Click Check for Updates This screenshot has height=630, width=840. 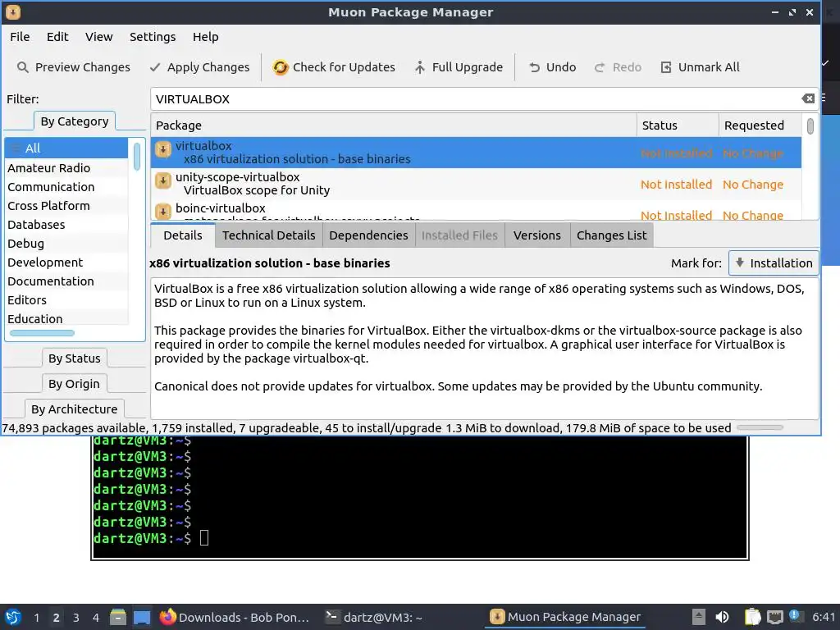point(335,67)
